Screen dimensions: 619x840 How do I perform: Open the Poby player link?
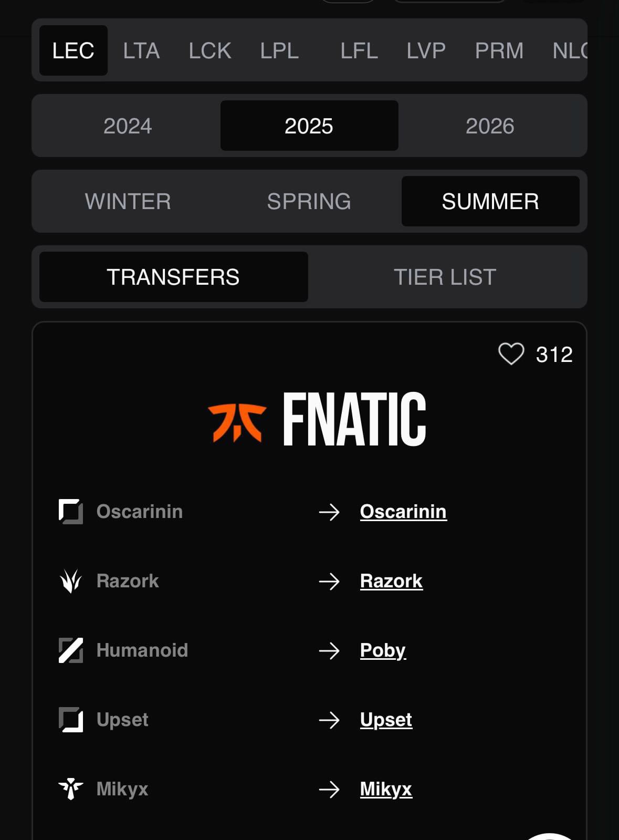[x=383, y=651]
